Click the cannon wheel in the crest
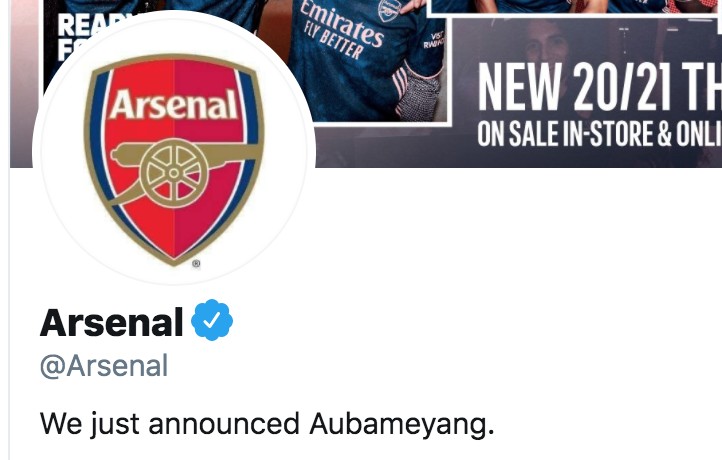Image resolution: width=722 pixels, height=460 pixels. pyautogui.click(x=175, y=171)
